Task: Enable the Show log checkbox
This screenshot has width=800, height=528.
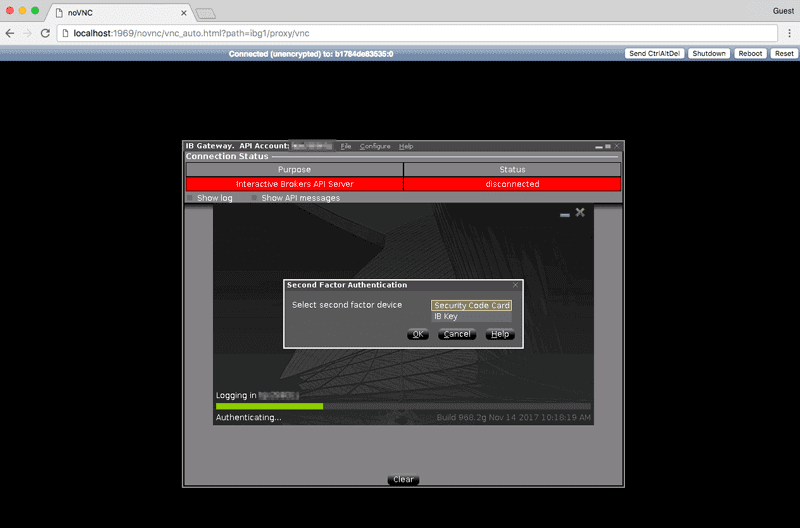Action: 190,198
